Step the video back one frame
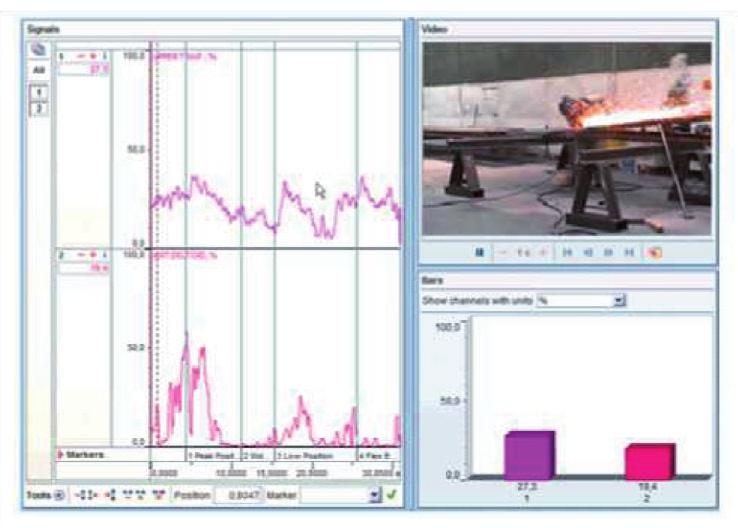 588,253
